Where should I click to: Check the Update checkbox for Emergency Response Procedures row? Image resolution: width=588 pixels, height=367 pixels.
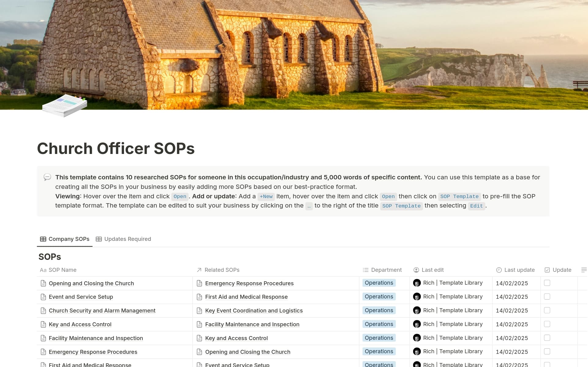click(547, 351)
